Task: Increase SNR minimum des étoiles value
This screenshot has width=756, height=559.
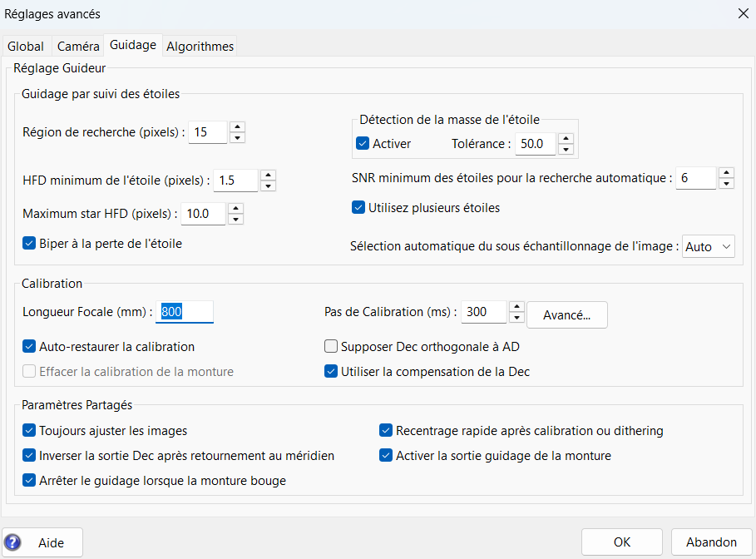Action: 725,172
